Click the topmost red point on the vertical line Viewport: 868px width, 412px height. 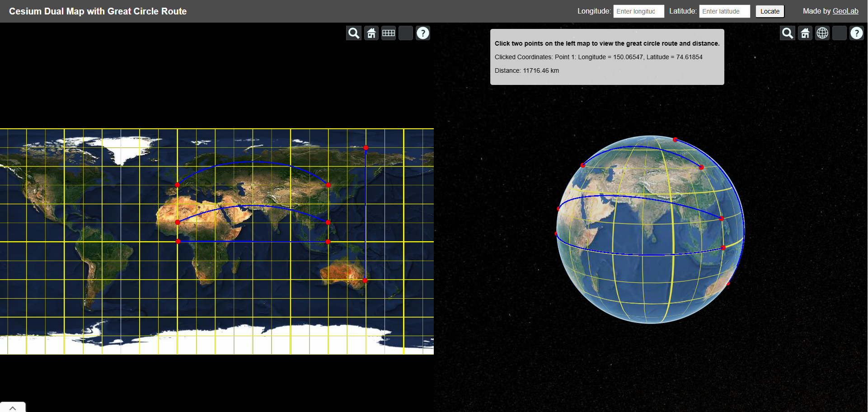click(366, 148)
